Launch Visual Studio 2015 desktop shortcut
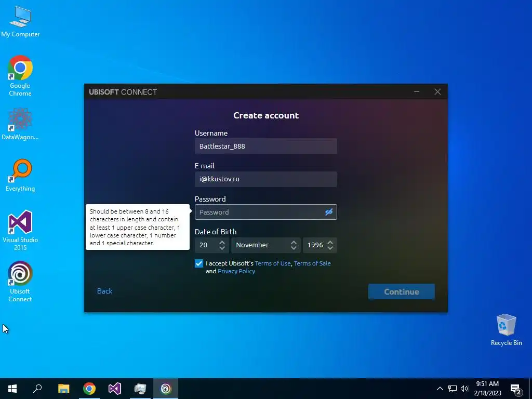 coord(20,230)
